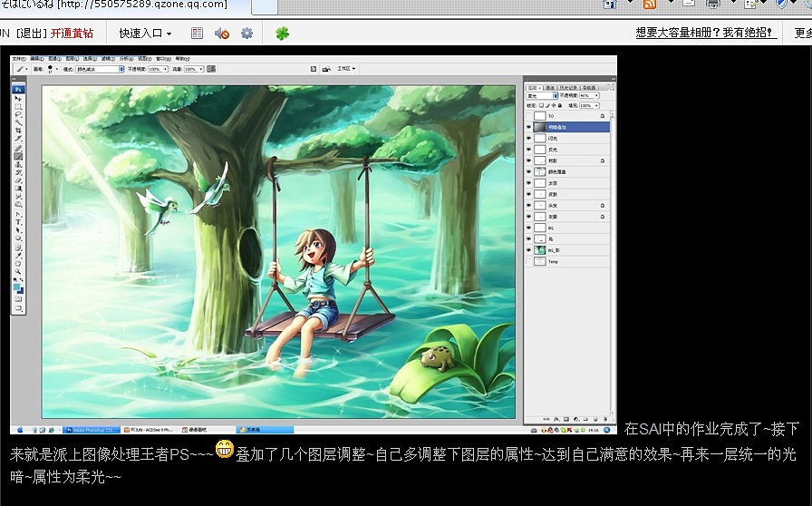
Task: Select the Magic Wand tool
Action: (x=18, y=122)
